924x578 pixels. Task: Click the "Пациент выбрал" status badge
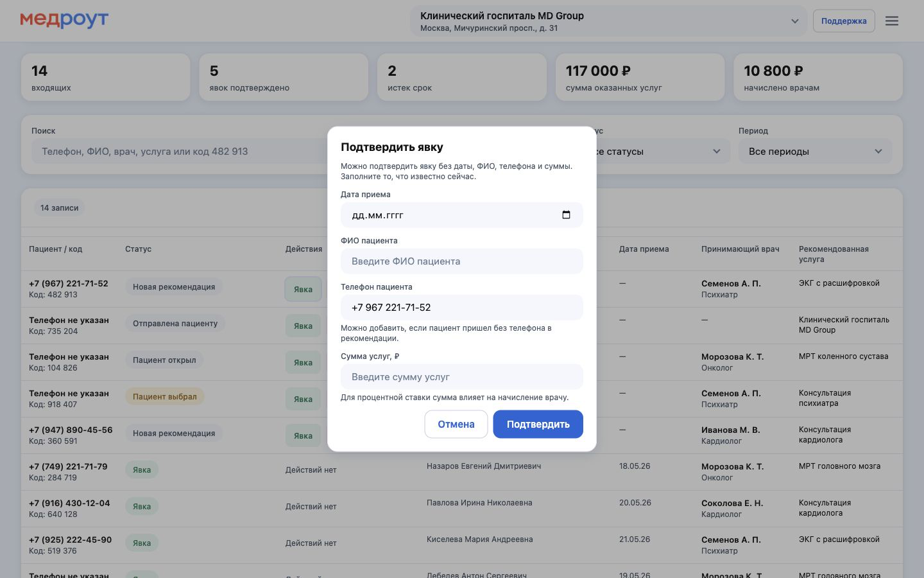[165, 396]
